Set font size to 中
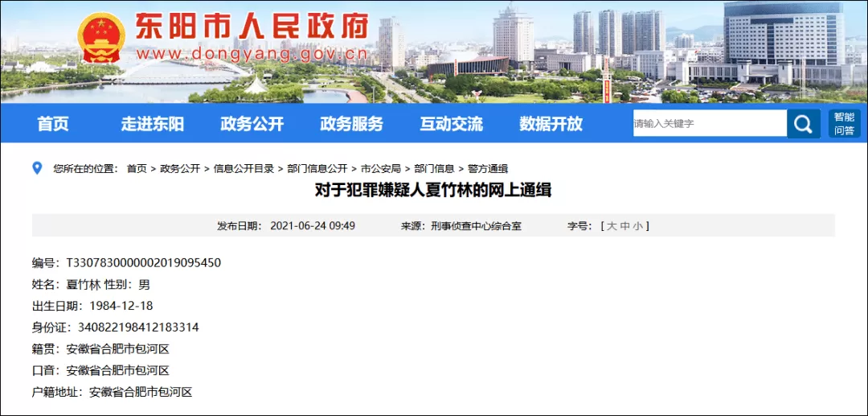This screenshot has height=416, width=868. (624, 226)
